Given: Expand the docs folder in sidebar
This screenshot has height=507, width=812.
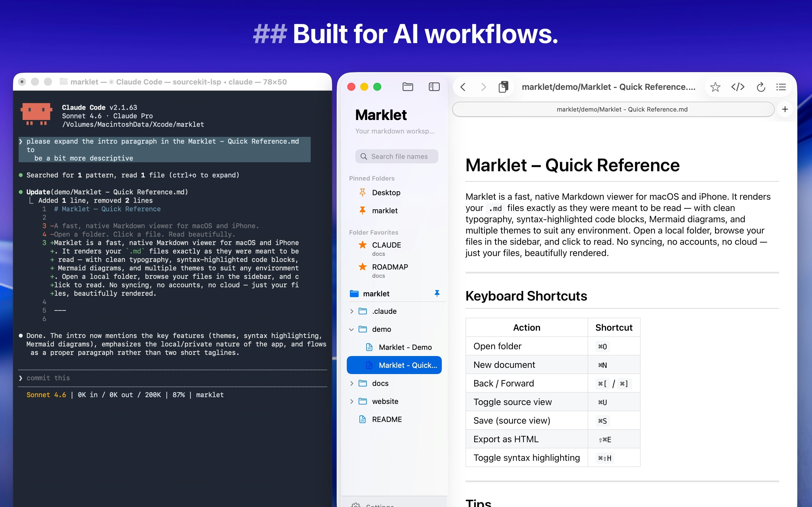Looking at the screenshot, I should point(352,383).
